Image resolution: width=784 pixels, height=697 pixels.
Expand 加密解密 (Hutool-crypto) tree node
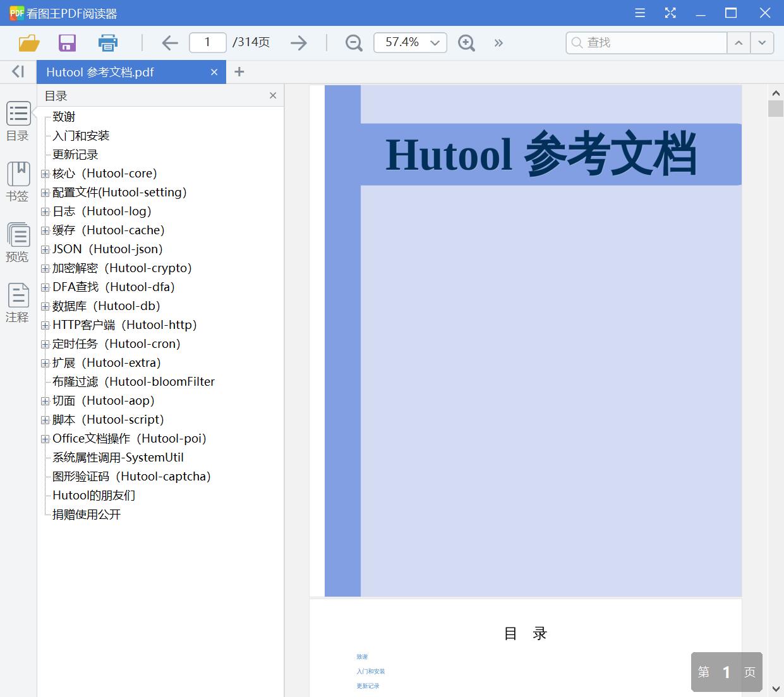click(x=45, y=268)
